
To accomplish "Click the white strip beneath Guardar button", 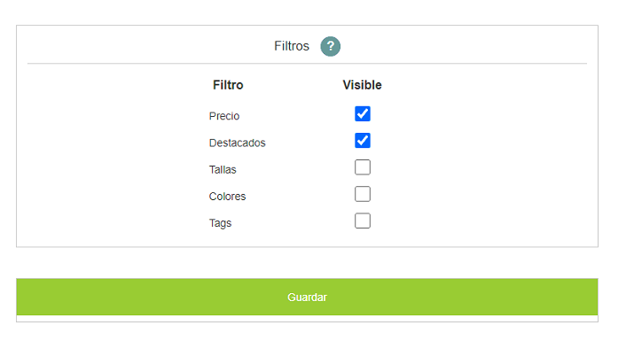I will 307,318.
